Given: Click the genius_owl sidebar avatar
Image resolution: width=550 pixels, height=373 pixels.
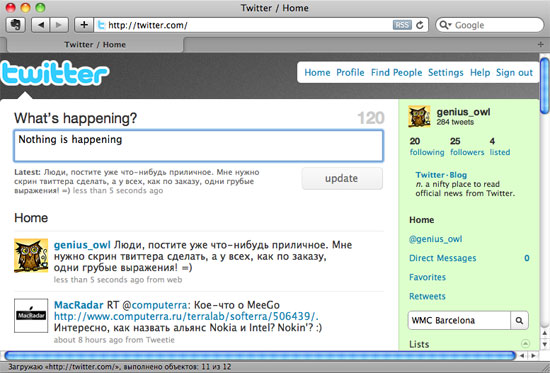Looking at the screenshot, I should pyautogui.click(x=419, y=116).
